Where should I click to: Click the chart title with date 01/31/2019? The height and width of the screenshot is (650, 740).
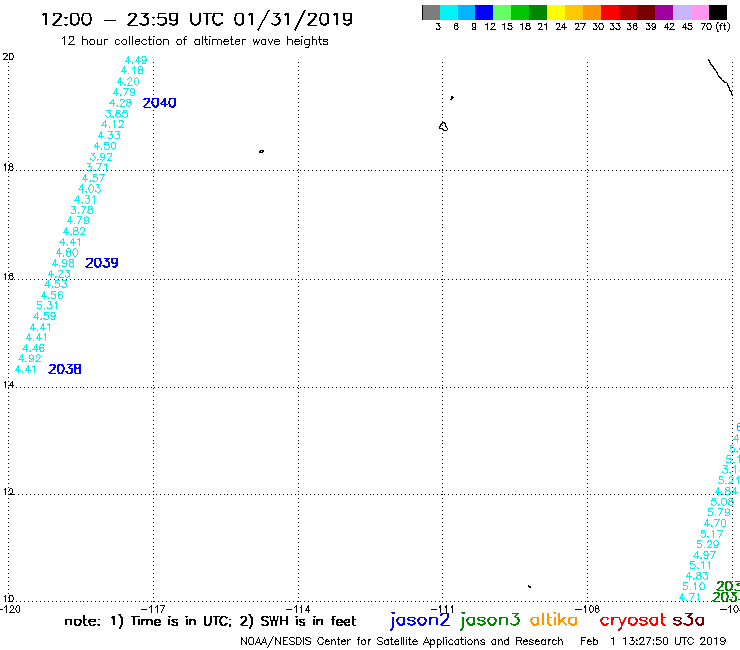(197, 19)
